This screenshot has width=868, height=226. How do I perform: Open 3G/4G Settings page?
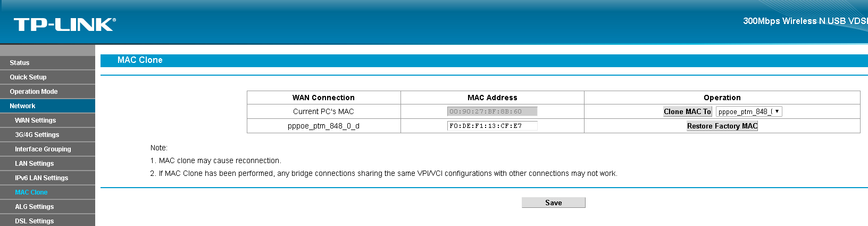[37, 135]
